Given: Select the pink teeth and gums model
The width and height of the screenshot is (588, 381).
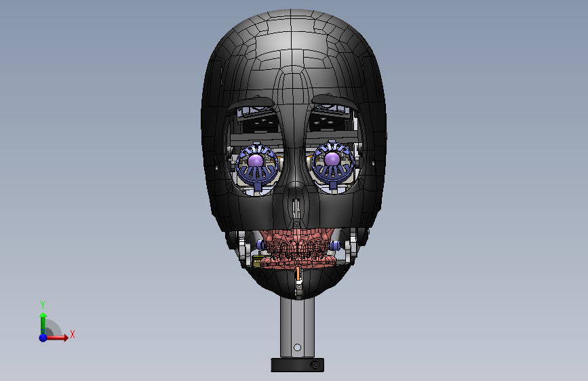Looking at the screenshot, I should coord(298,248).
